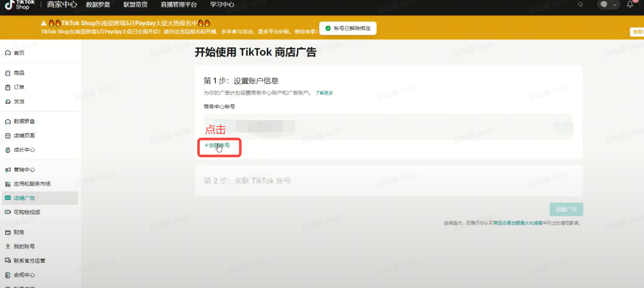644x288 pixels.
Task: Select the blurred 商务中心帐号 field
Action: pos(388,127)
